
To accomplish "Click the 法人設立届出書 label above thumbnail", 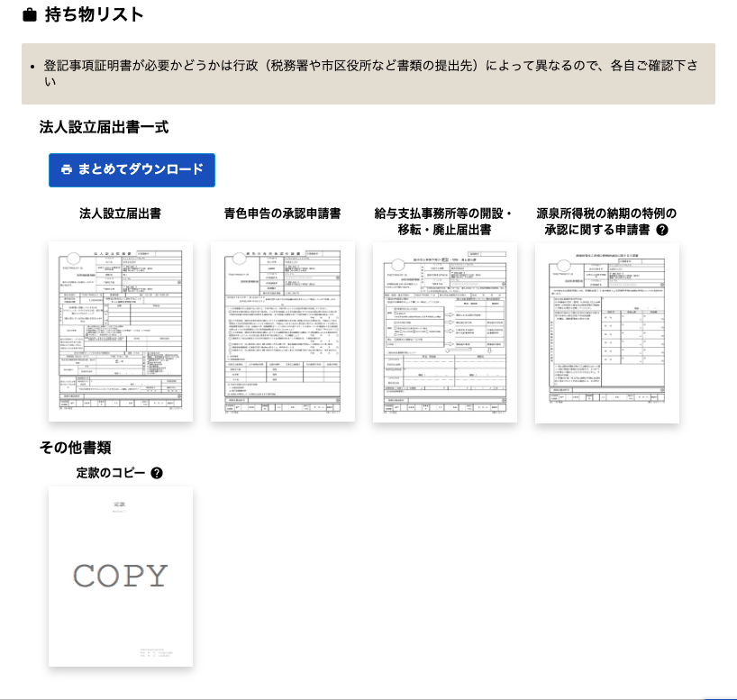I will pyautogui.click(x=121, y=214).
